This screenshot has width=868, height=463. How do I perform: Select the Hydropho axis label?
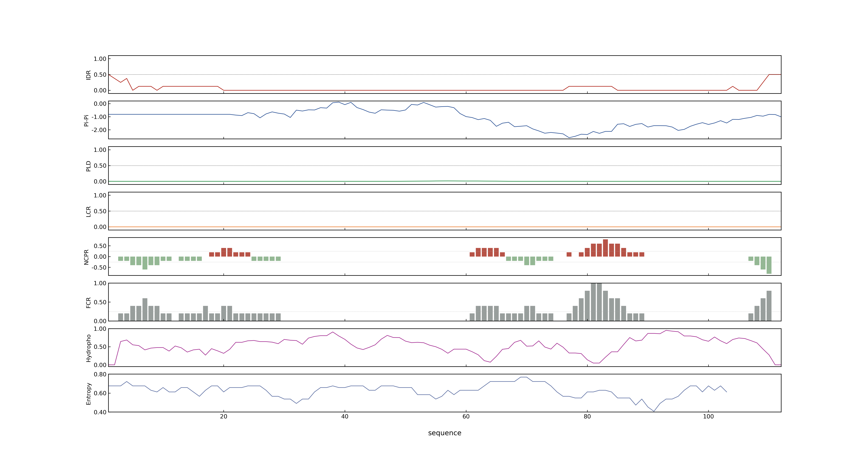pos(88,348)
